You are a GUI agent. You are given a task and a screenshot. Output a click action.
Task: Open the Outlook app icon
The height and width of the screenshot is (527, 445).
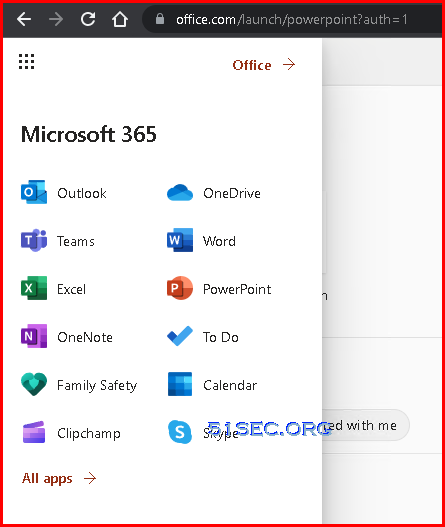34,192
